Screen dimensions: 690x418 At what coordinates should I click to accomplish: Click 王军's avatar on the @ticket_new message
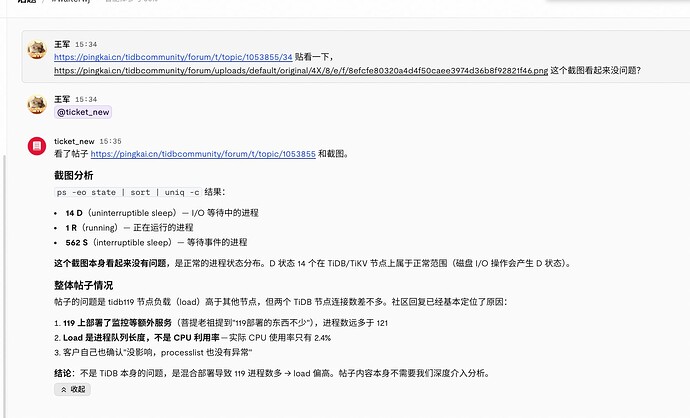pyautogui.click(x=37, y=105)
